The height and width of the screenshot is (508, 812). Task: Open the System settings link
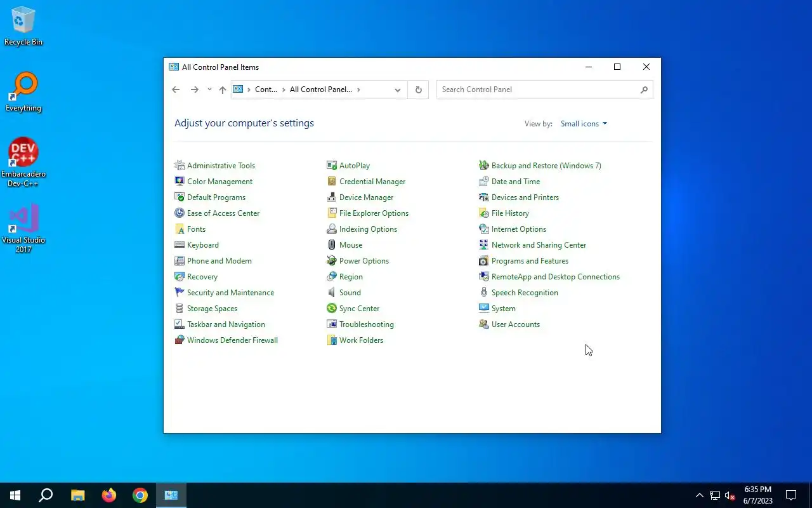tap(503, 309)
